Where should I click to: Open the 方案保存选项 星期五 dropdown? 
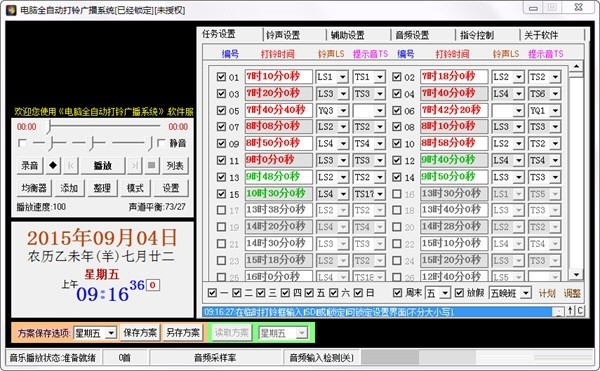pyautogui.click(x=111, y=333)
